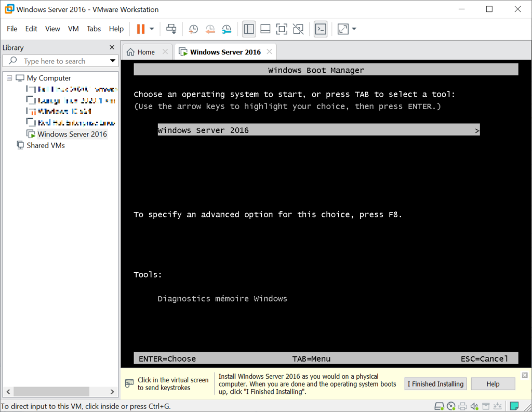This screenshot has height=412, width=532.
Task: Click the archive box device status icon
Action: tap(486, 406)
